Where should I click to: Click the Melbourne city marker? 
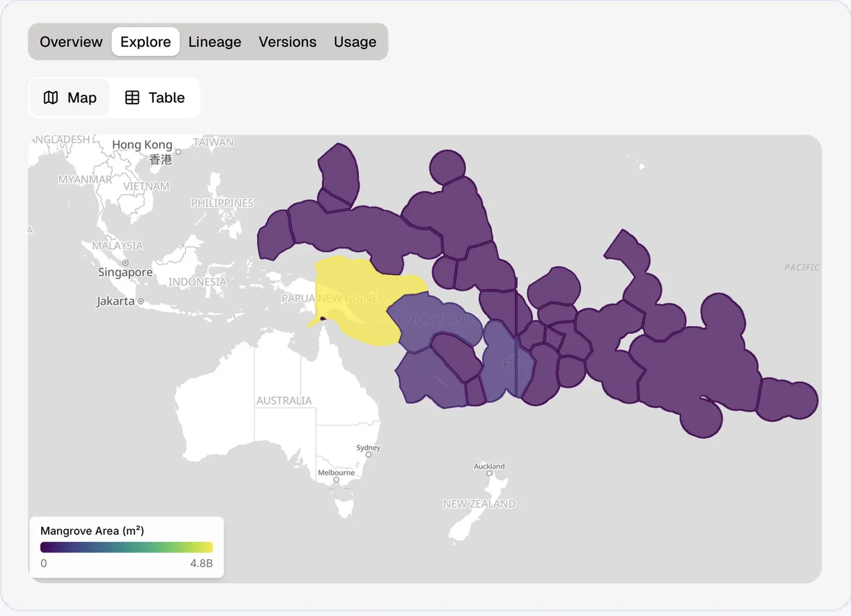(x=336, y=480)
